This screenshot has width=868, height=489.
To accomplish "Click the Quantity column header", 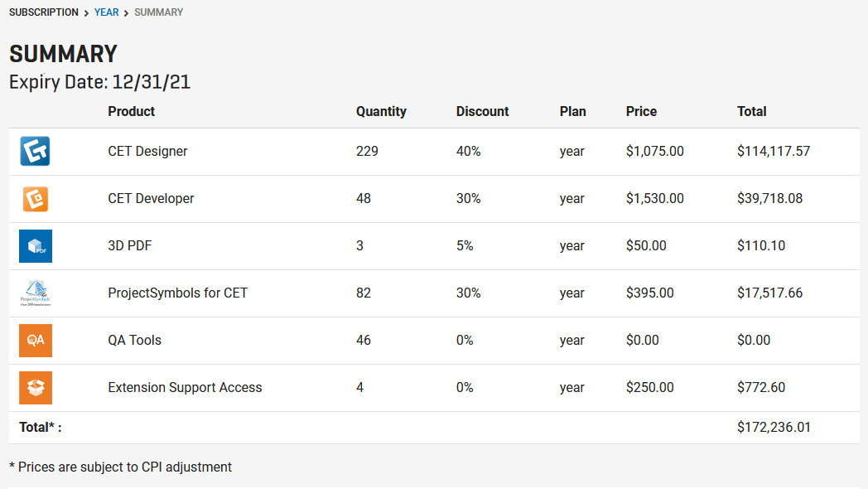I will [380, 111].
